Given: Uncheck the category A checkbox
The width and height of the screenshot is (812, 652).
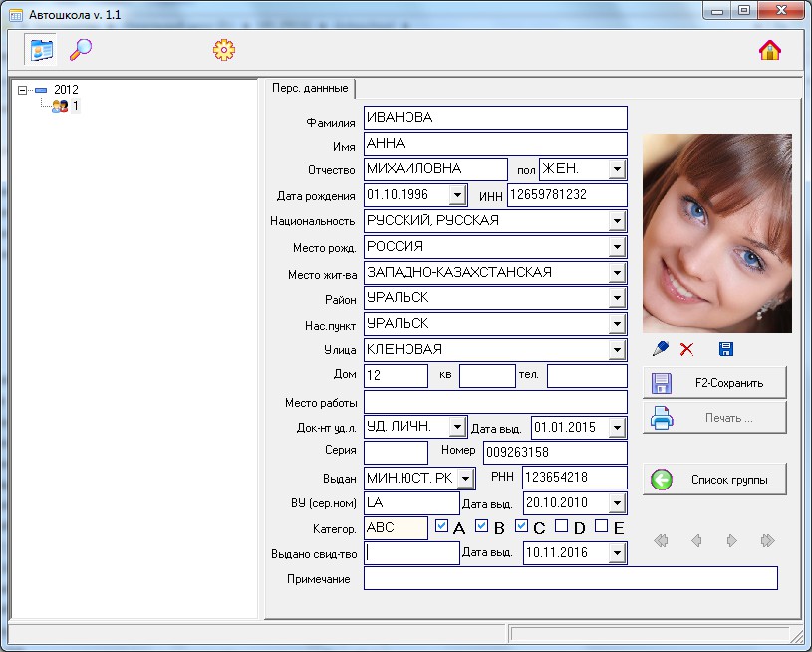Looking at the screenshot, I should [x=442, y=526].
